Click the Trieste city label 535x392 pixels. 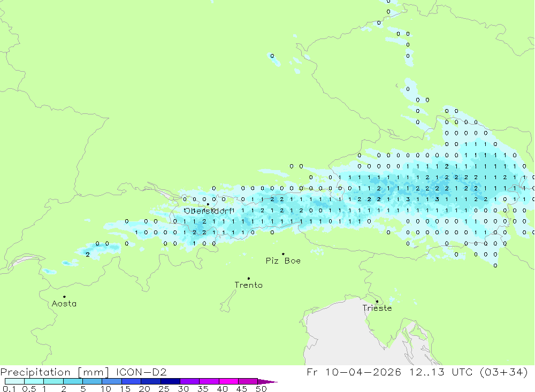[x=377, y=308]
